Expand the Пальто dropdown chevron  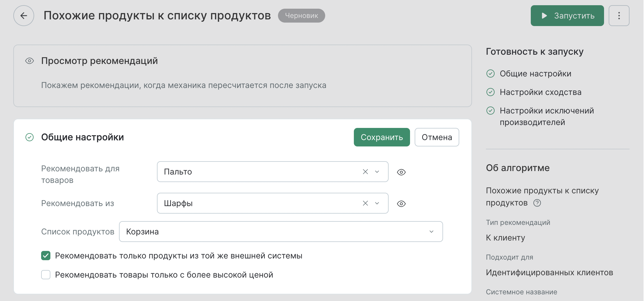tap(377, 172)
